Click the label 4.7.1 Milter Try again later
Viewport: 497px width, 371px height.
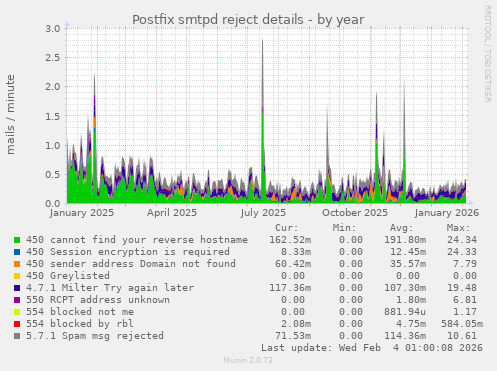[110, 288]
